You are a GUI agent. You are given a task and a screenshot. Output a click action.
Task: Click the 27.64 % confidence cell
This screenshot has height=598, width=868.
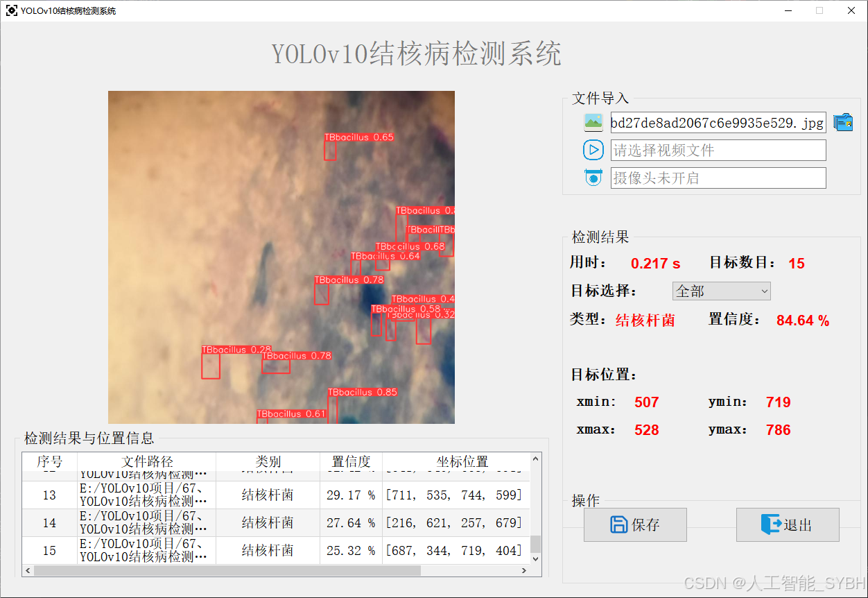351,523
